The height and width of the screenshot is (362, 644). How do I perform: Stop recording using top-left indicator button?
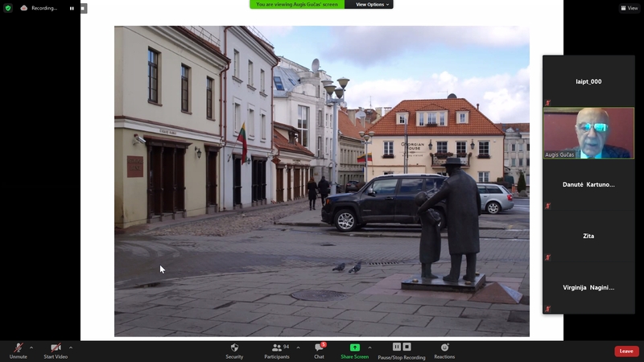pos(83,8)
